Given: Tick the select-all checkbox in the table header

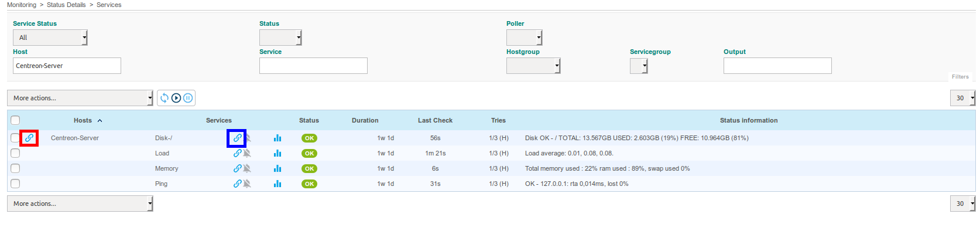Looking at the screenshot, I should [x=15, y=120].
